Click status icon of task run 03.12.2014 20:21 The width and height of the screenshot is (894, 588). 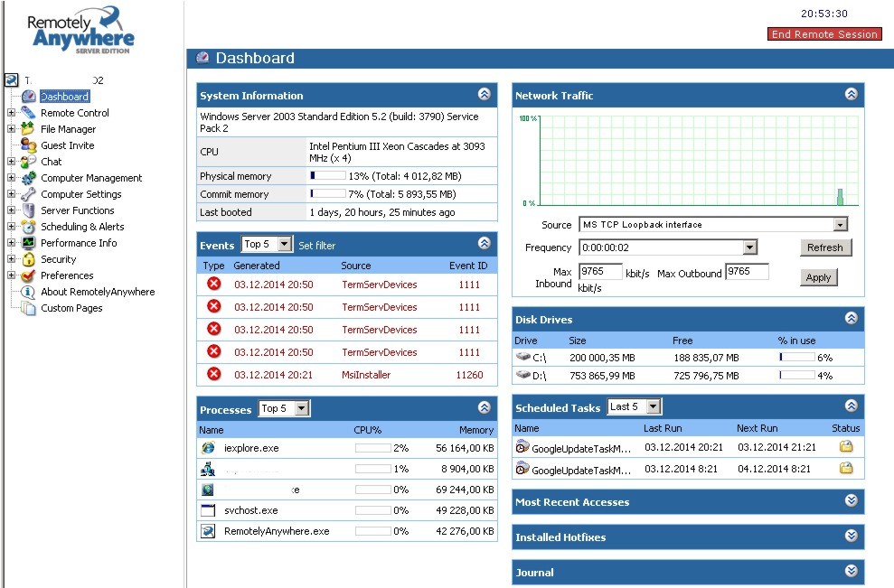(846, 446)
